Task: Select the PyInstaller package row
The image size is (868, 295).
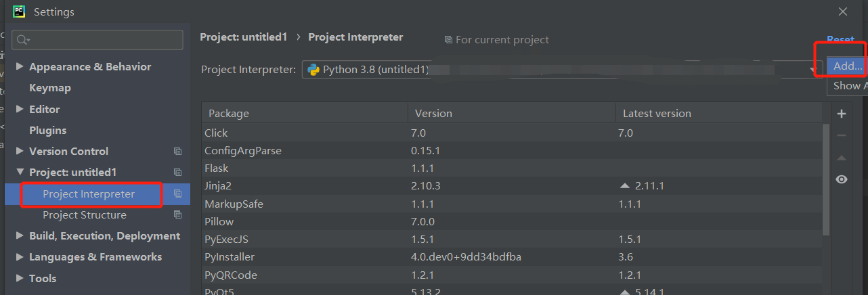Action: pos(512,257)
